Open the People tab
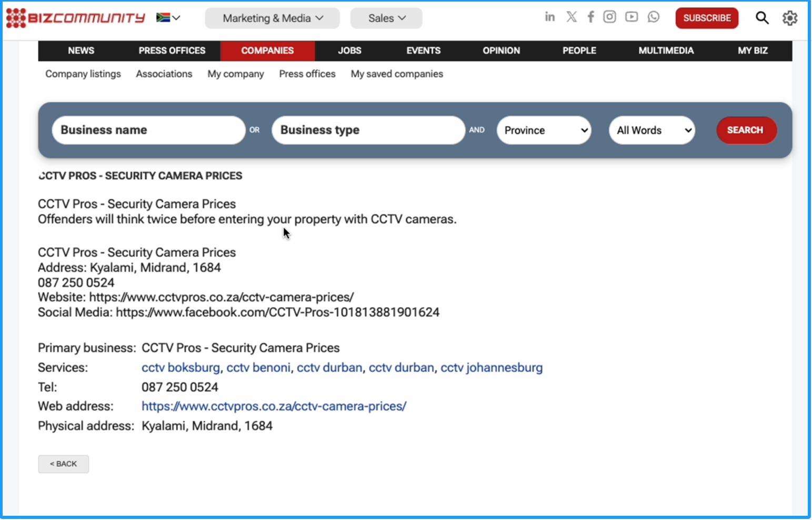The image size is (812, 520). click(x=579, y=50)
